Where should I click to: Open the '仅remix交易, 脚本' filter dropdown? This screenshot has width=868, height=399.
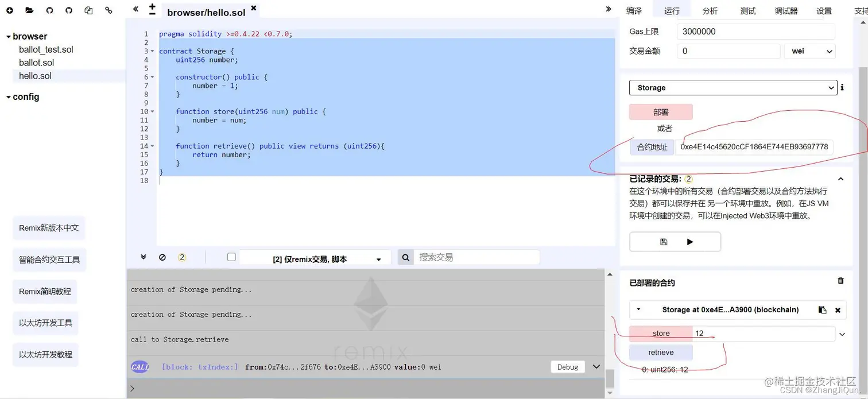[315, 258]
